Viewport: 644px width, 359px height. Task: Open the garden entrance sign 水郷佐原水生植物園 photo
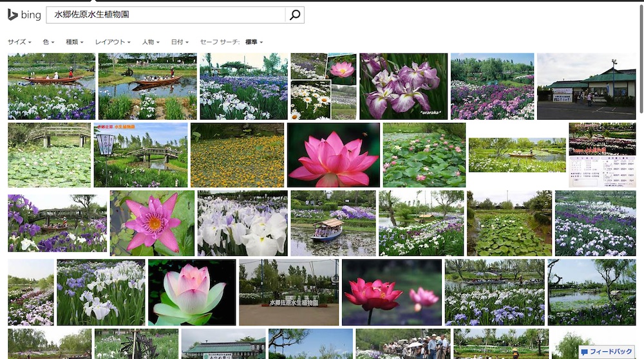289,292
